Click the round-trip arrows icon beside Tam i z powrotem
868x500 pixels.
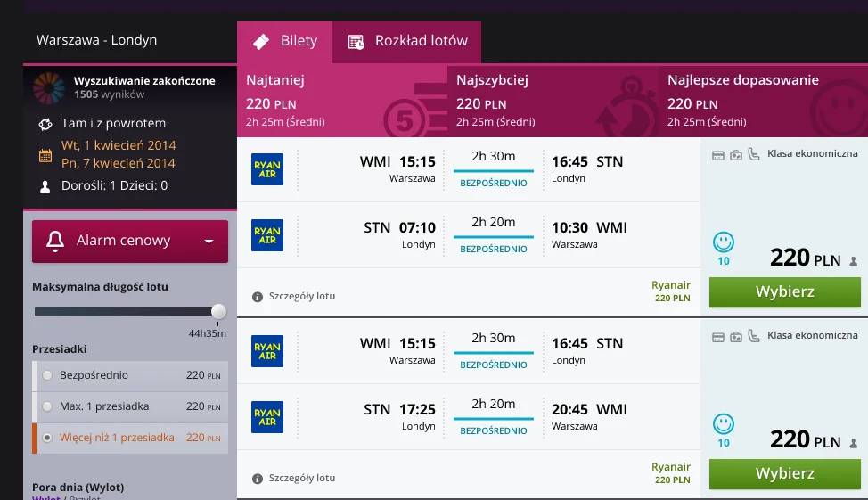(45, 124)
